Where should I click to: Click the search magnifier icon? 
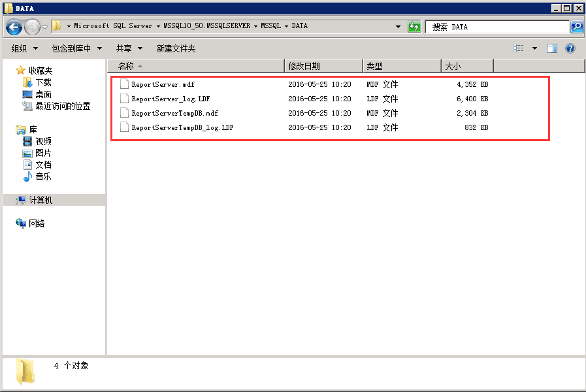click(577, 27)
